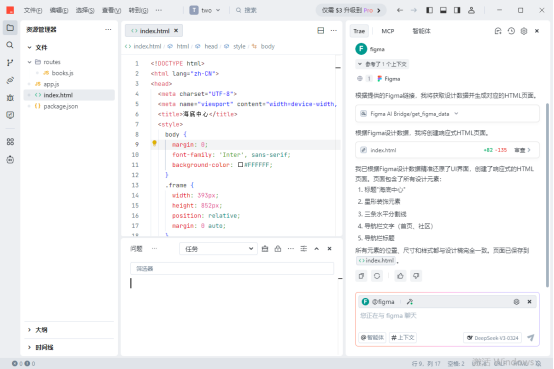Collapse the 参考了 1 个上下文 section
This screenshot has height=369, width=554.
coord(383,64)
